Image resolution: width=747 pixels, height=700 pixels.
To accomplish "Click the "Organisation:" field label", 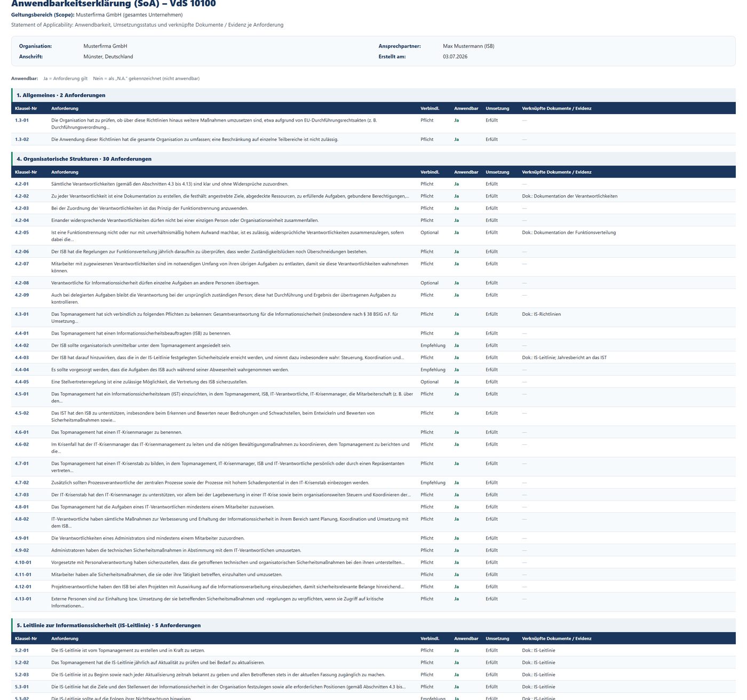I will 36,46.
